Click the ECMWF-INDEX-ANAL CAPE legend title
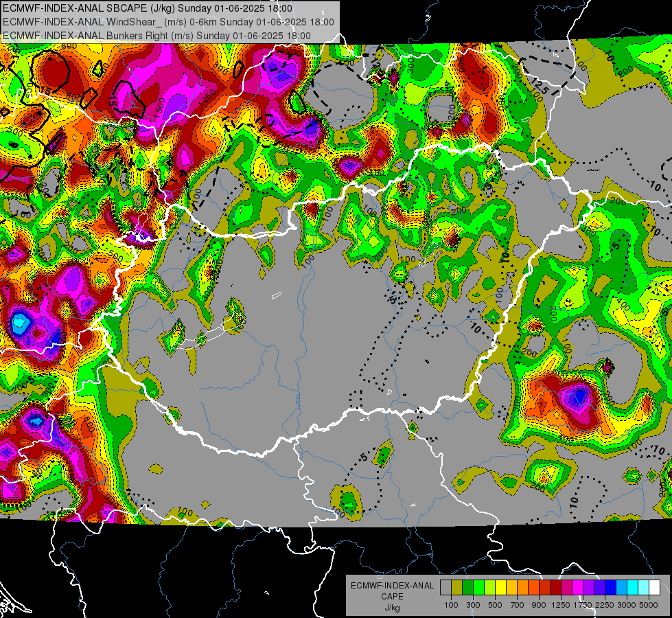The height and width of the screenshot is (618, 672). (392, 591)
